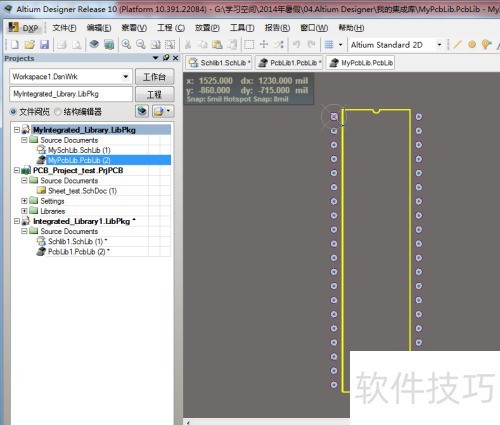Click the 工程 button
This screenshot has width=500, height=425.
click(154, 94)
